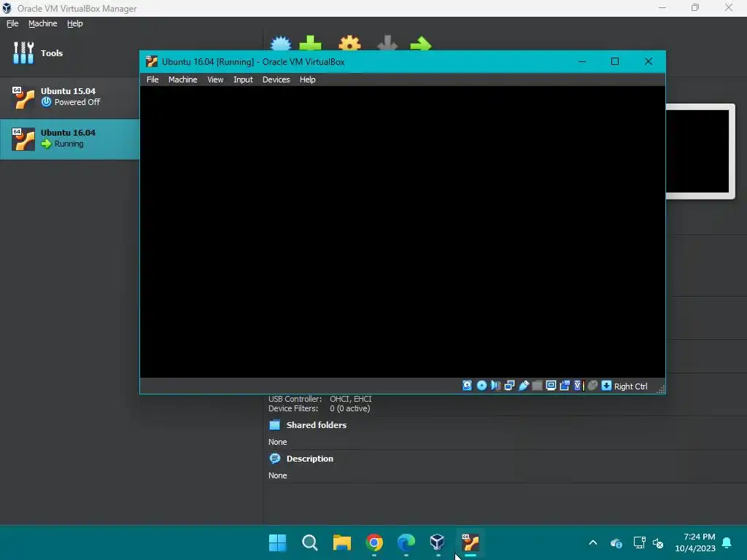Open Machine menu in VirtualBox Manager
This screenshot has height=560, width=747.
[x=42, y=23]
